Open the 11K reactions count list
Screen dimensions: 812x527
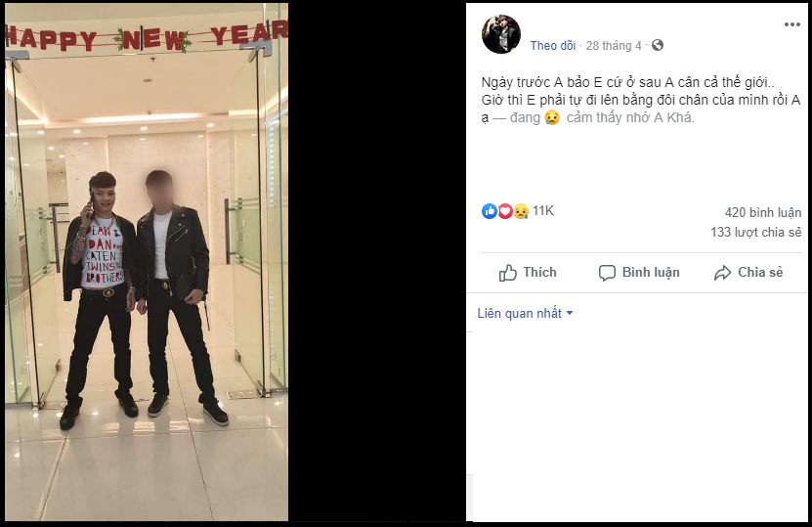543,211
